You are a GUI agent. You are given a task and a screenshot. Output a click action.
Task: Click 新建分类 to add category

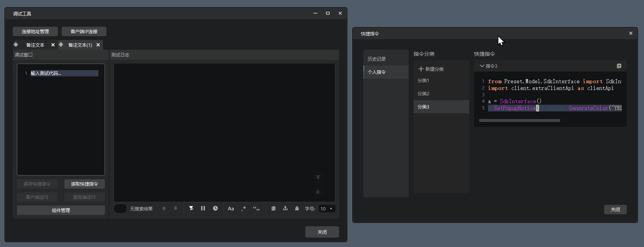431,69
